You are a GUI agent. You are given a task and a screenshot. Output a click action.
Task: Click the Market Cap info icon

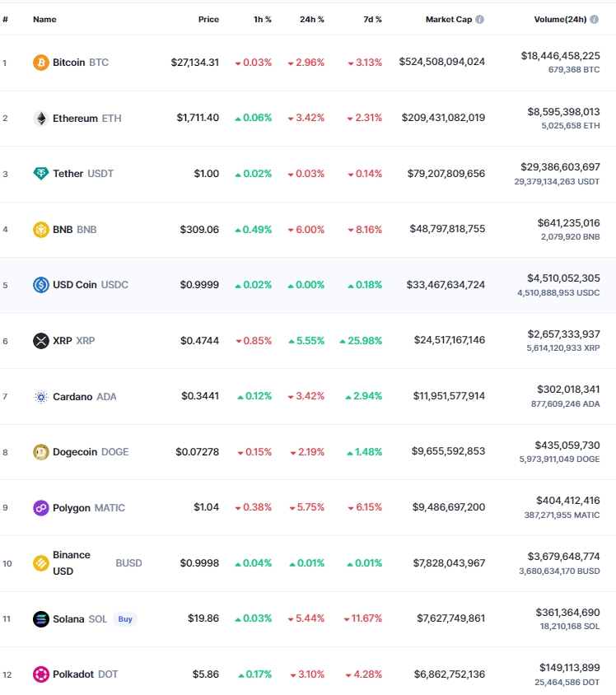tap(479, 20)
